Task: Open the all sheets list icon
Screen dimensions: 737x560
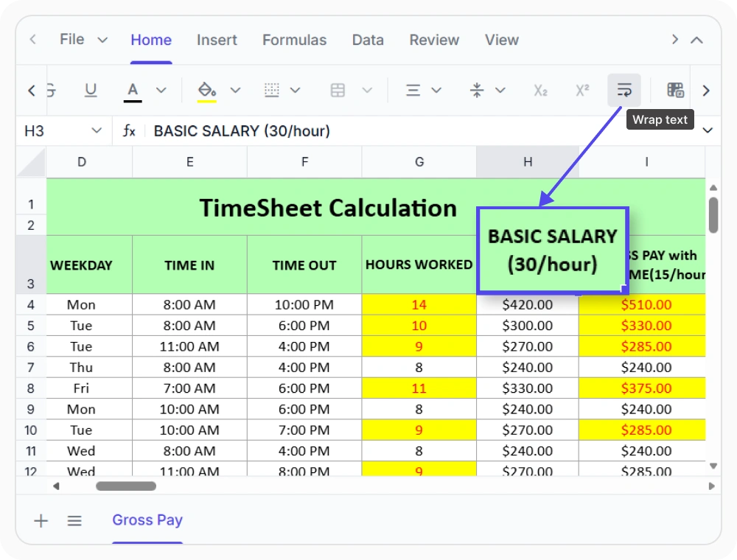Action: point(74,520)
